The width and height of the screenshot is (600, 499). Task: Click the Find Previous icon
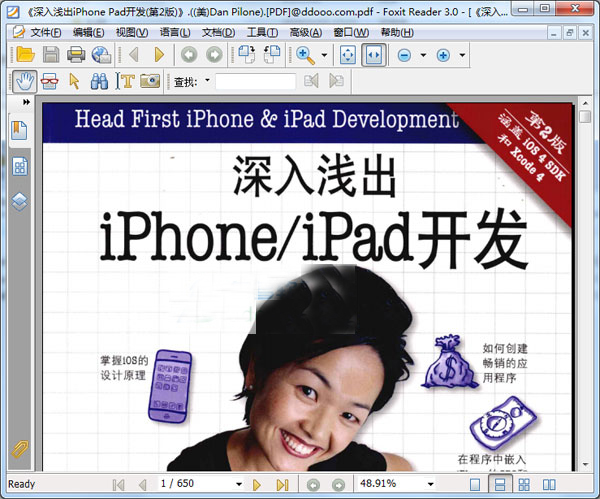(x=311, y=81)
